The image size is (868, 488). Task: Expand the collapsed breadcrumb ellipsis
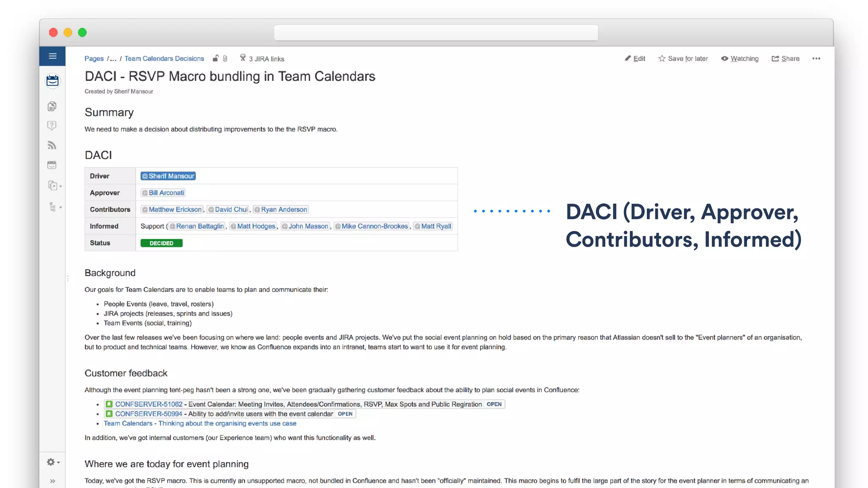(x=113, y=58)
